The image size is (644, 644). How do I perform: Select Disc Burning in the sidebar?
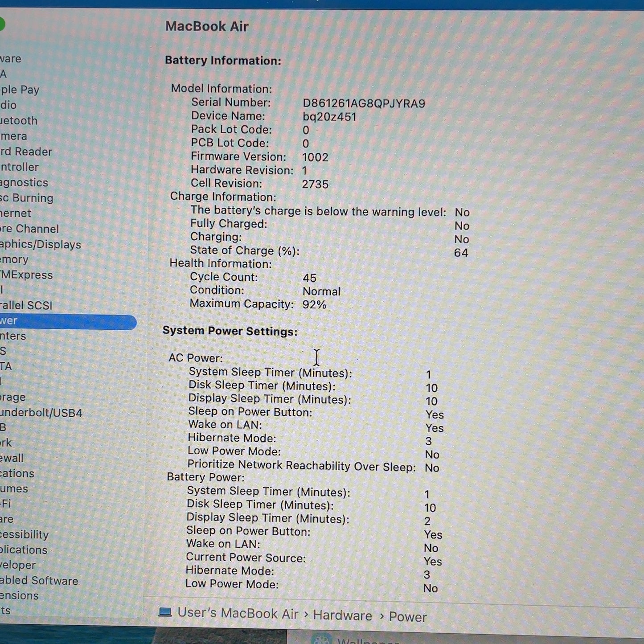click(x=27, y=198)
